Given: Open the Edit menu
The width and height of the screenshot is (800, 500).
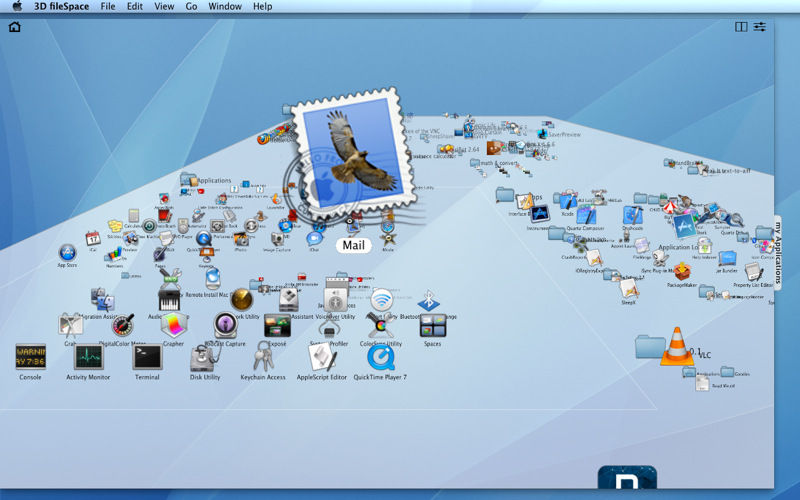Looking at the screenshot, I should (x=135, y=6).
